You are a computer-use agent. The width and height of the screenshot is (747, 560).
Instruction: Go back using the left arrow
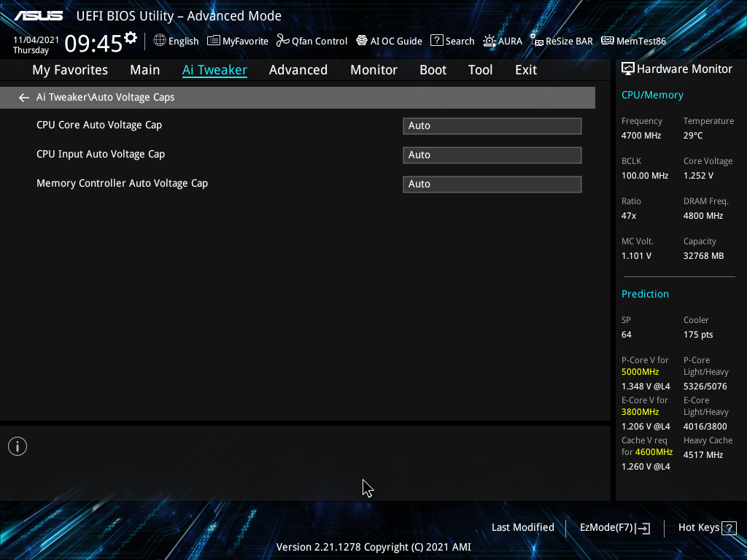coord(24,98)
